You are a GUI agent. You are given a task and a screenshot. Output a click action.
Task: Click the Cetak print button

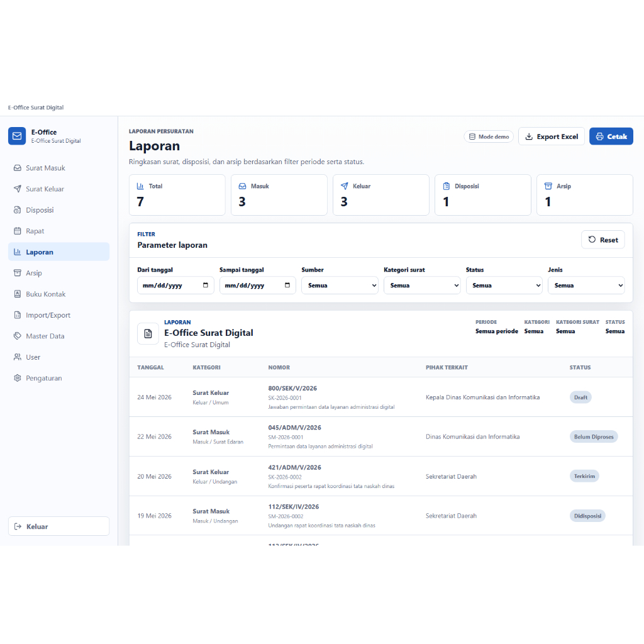click(x=611, y=136)
